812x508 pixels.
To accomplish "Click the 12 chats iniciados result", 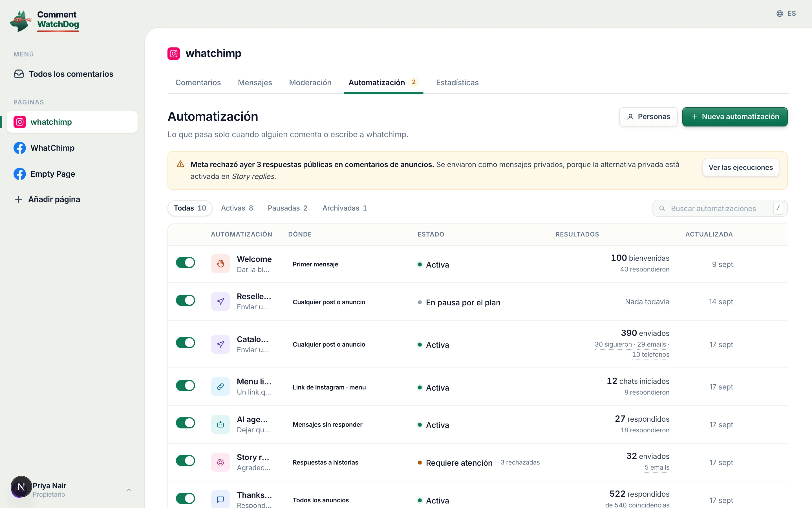I will click(x=638, y=381).
